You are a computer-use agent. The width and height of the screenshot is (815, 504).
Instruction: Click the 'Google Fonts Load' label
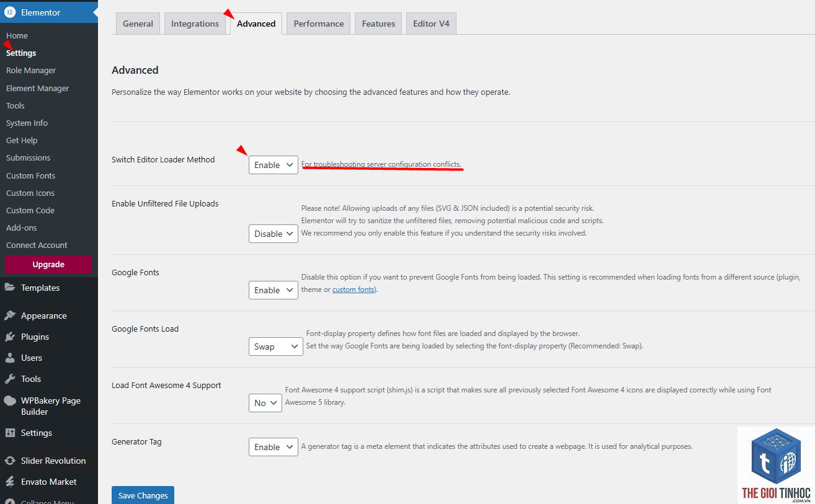tap(145, 329)
